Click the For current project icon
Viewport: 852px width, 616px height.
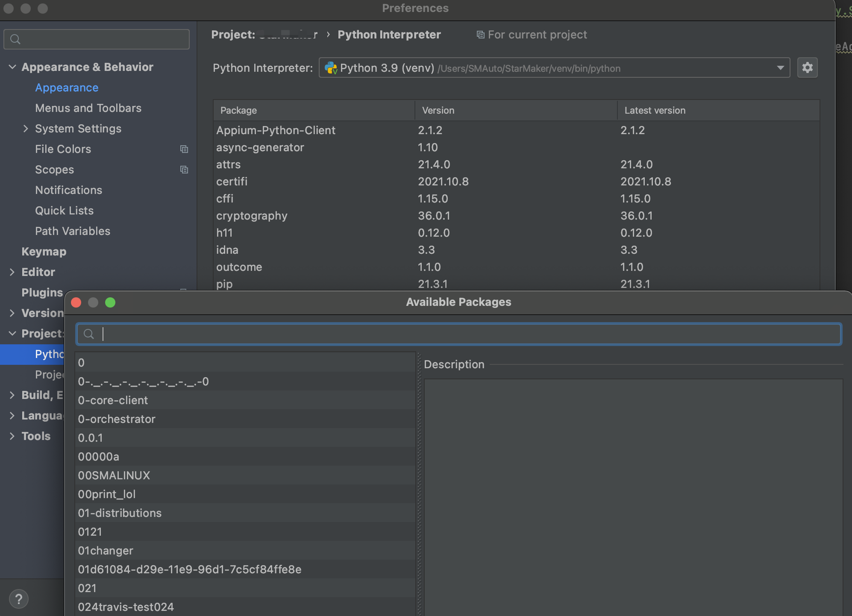[x=480, y=35]
